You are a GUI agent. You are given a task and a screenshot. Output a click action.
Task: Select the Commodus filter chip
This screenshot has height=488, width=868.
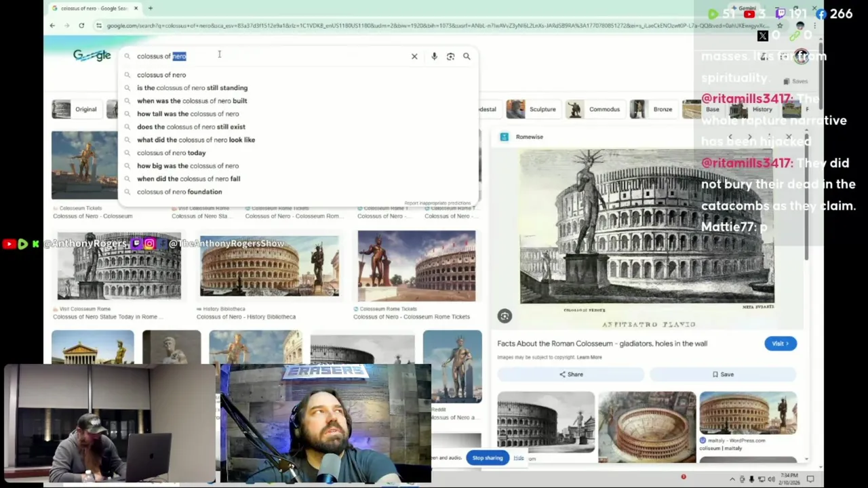pyautogui.click(x=595, y=109)
